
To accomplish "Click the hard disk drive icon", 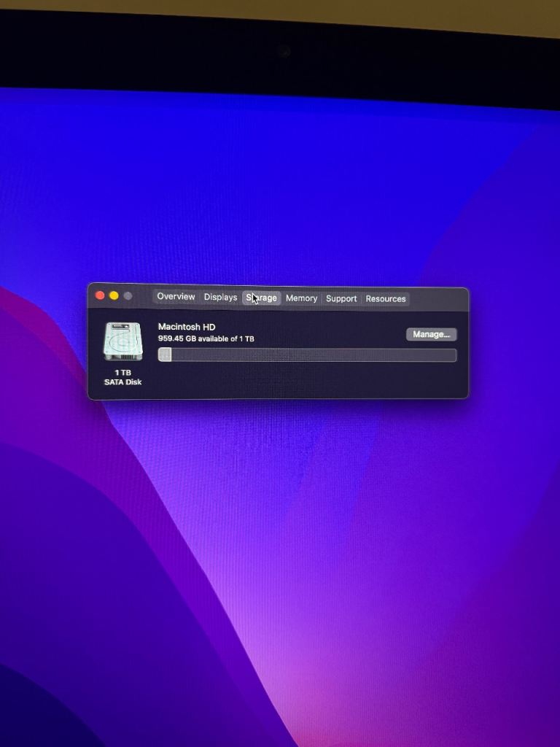I will point(122,341).
